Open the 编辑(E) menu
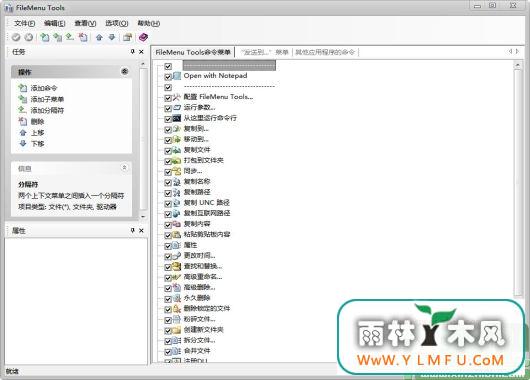 (x=55, y=23)
